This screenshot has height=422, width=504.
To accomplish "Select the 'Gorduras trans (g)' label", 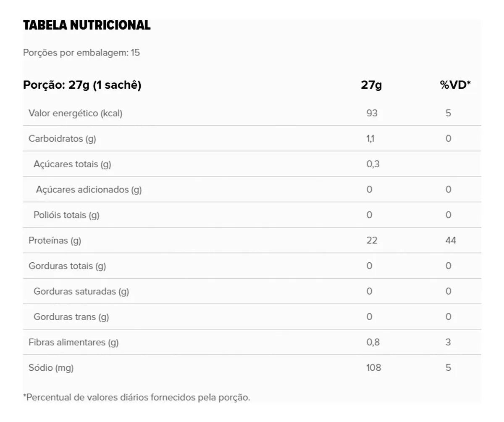I will coord(71,317).
